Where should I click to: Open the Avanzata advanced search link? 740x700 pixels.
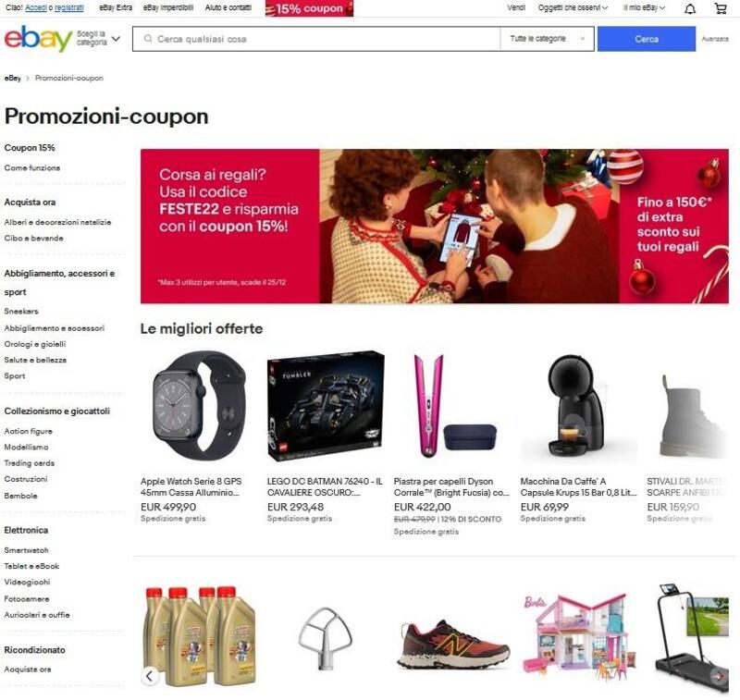714,39
